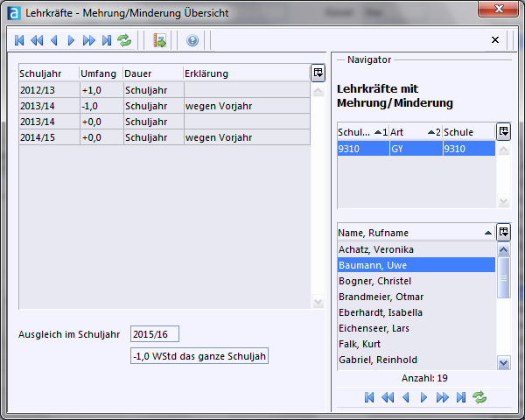Image resolution: width=525 pixels, height=420 pixels.
Task: Select the 2014/15 row
Action: click(164, 137)
